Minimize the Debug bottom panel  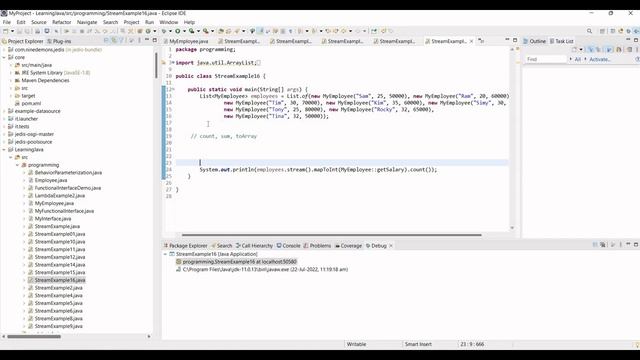[628, 245]
